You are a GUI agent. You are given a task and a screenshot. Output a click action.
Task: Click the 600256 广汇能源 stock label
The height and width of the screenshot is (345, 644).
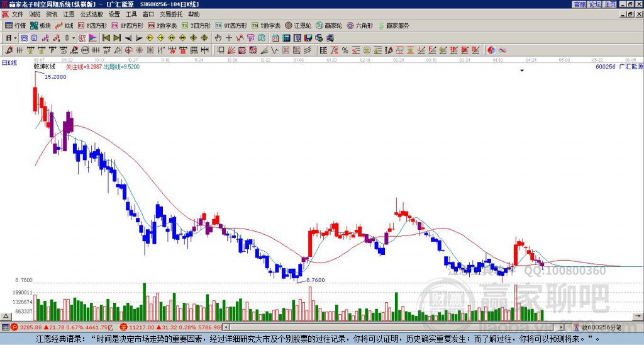click(x=619, y=66)
